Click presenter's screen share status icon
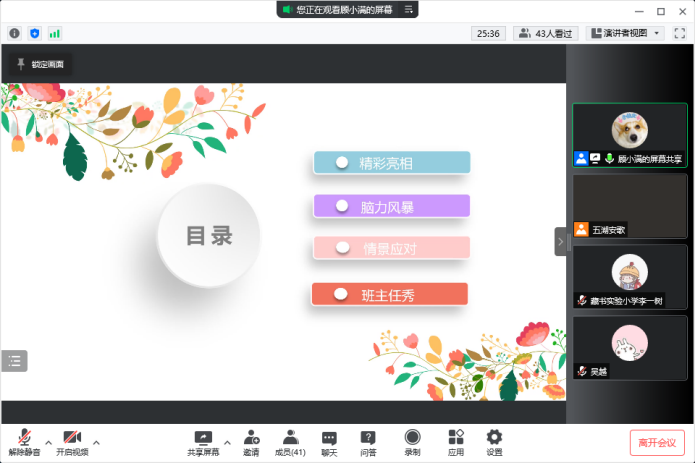This screenshot has width=695, height=463. point(595,159)
